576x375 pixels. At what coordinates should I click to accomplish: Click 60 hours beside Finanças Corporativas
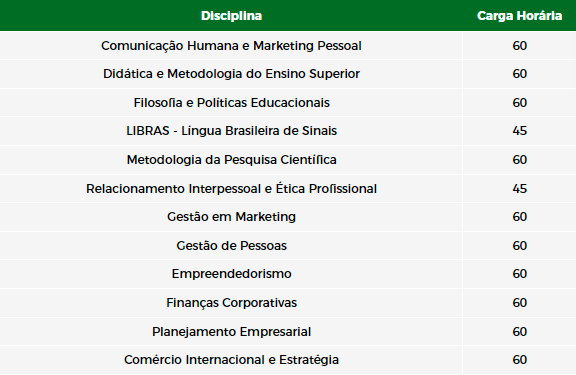click(519, 303)
